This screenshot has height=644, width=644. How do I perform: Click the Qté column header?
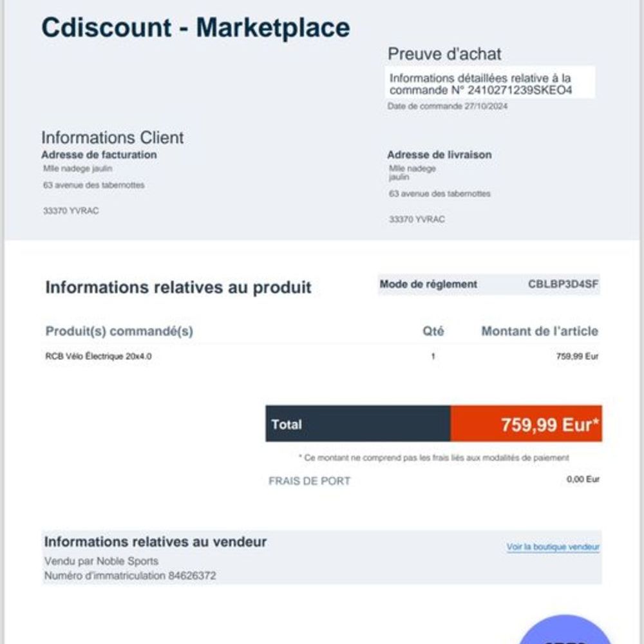(433, 331)
